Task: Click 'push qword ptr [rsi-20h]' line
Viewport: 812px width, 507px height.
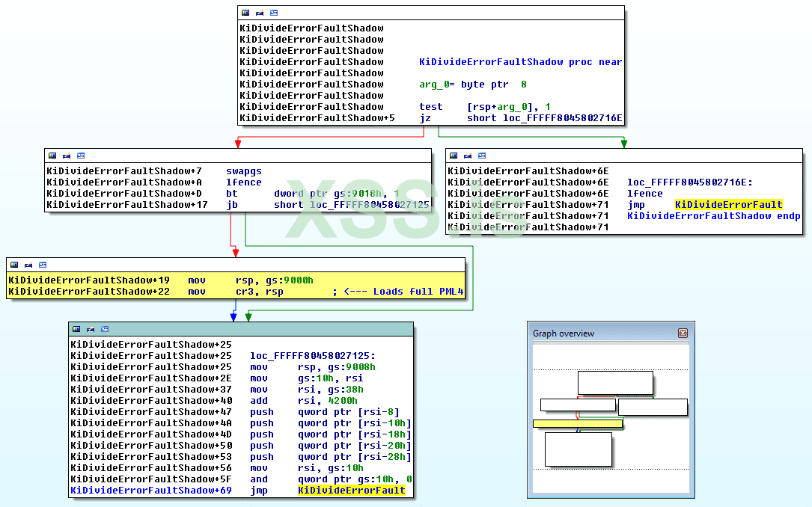Action: [331, 446]
